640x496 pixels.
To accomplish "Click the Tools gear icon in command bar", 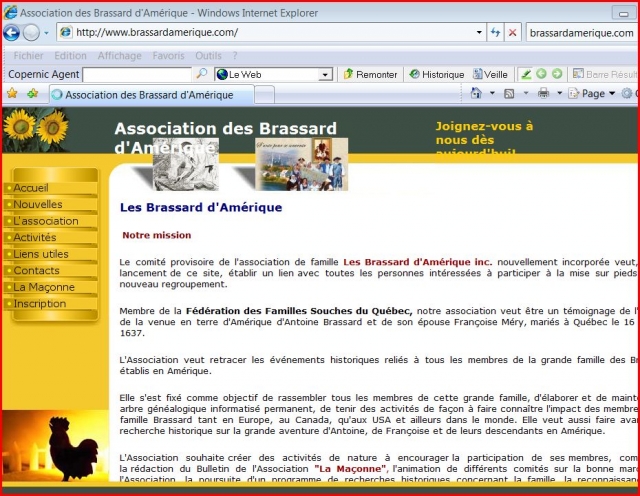I will coord(627,93).
